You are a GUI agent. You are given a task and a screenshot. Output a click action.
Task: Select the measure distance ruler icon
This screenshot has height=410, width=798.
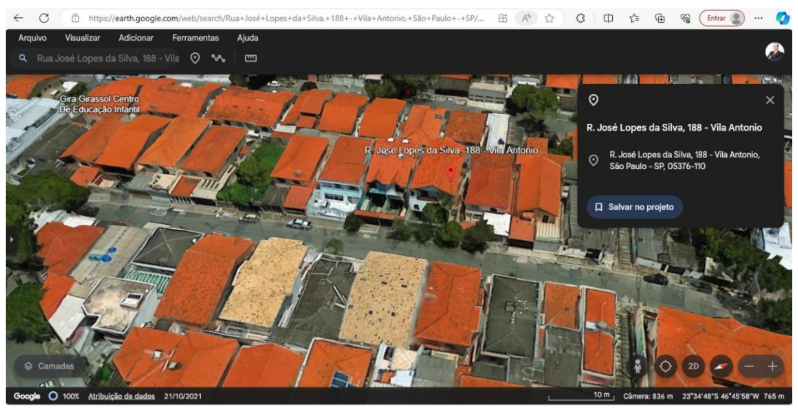coord(251,58)
